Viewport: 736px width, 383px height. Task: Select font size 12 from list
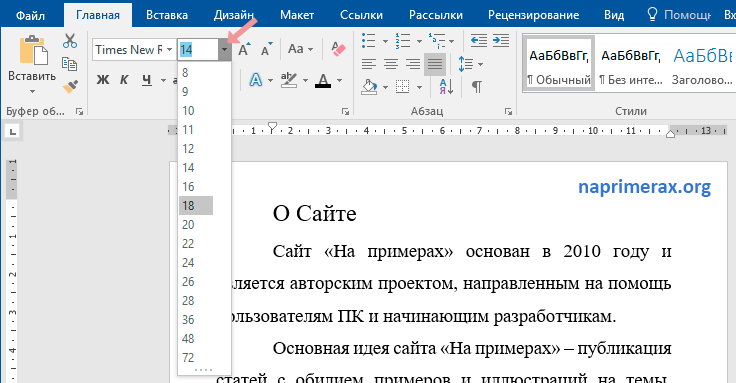(x=204, y=149)
